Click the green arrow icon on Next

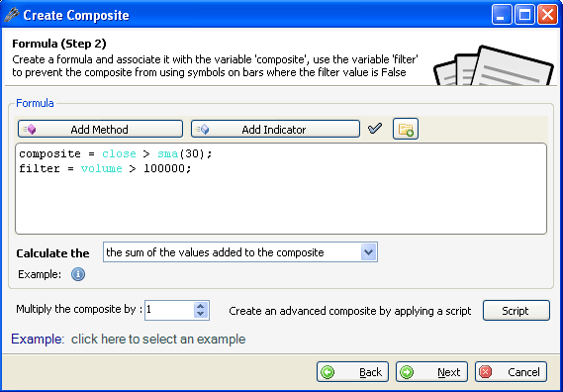point(407,372)
